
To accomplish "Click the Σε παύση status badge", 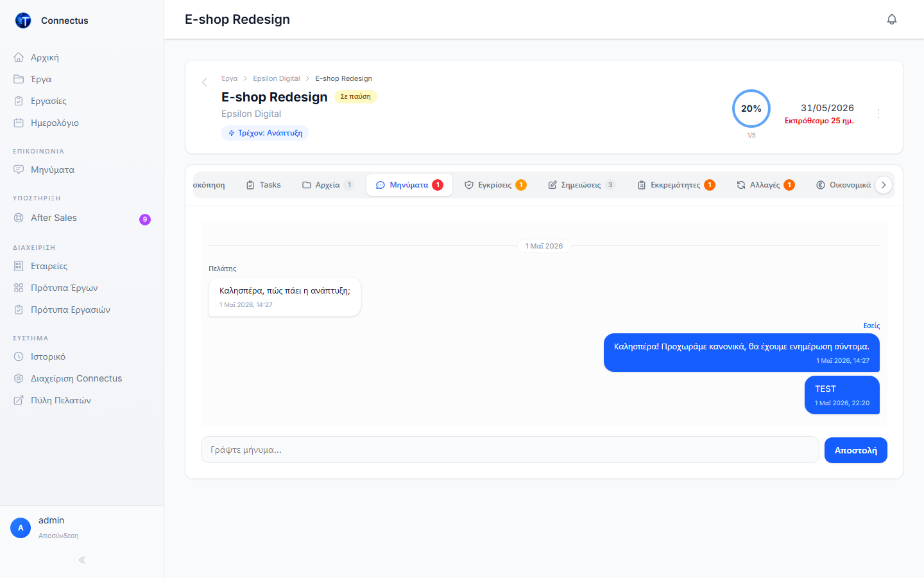I will coord(355,96).
